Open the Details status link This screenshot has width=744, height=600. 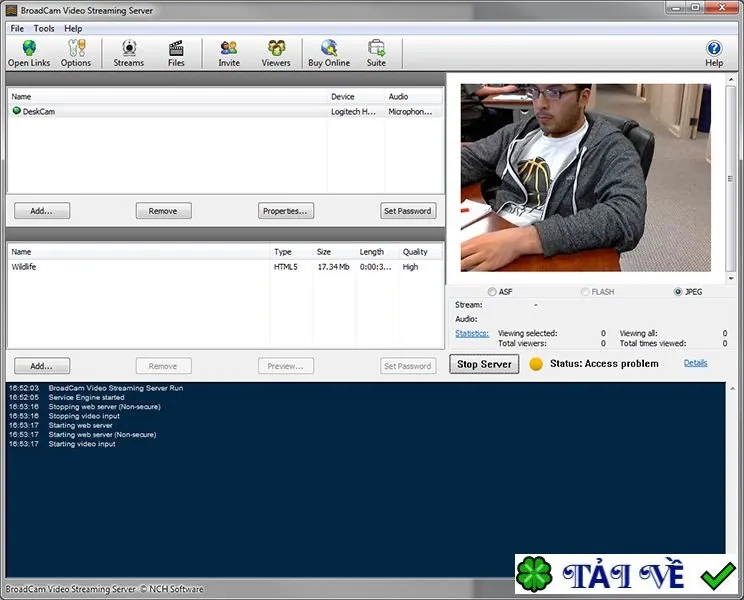(696, 363)
